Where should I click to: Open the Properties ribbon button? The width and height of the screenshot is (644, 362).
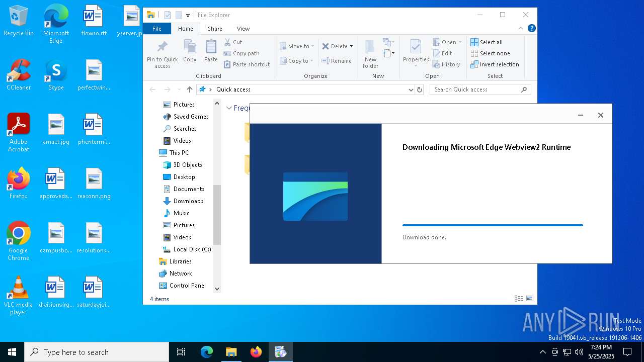coord(416,53)
